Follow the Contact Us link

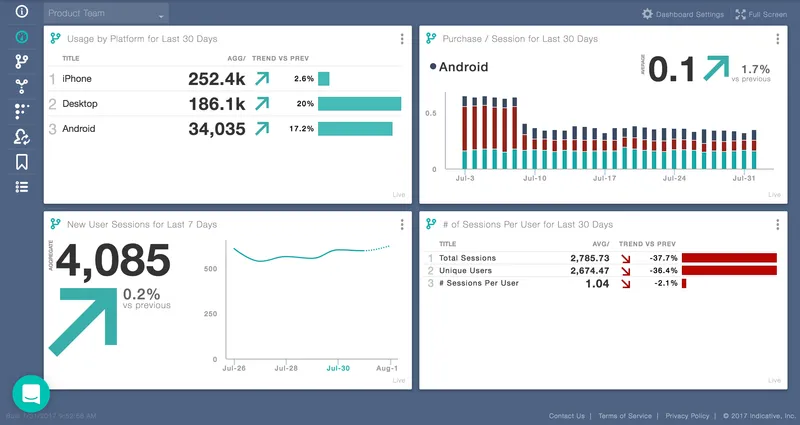(566, 416)
